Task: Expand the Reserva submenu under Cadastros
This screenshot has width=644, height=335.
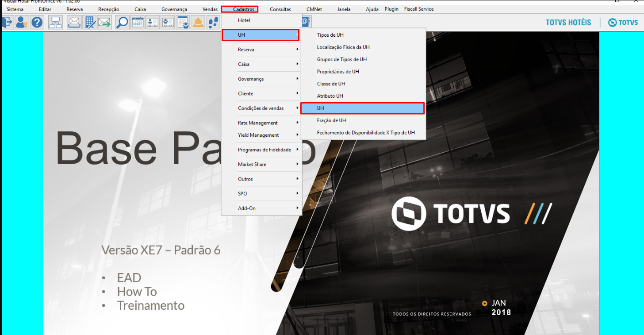Action: tap(261, 50)
